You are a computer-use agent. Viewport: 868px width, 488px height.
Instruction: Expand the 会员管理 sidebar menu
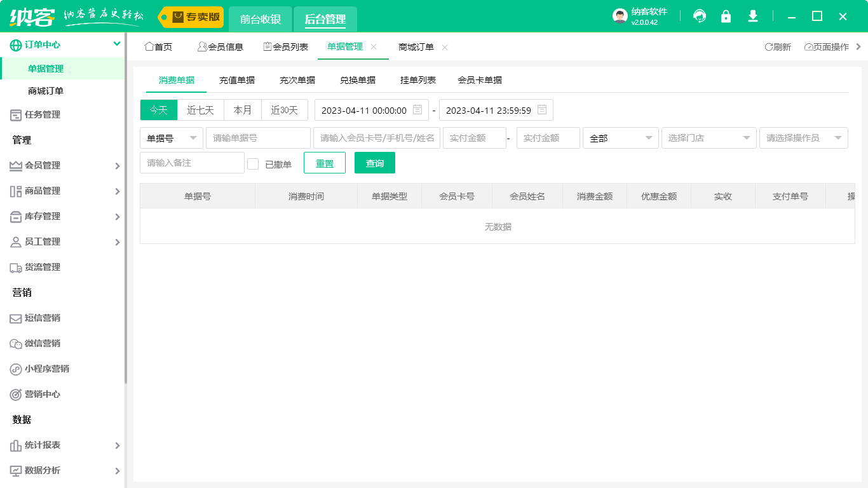coord(64,165)
